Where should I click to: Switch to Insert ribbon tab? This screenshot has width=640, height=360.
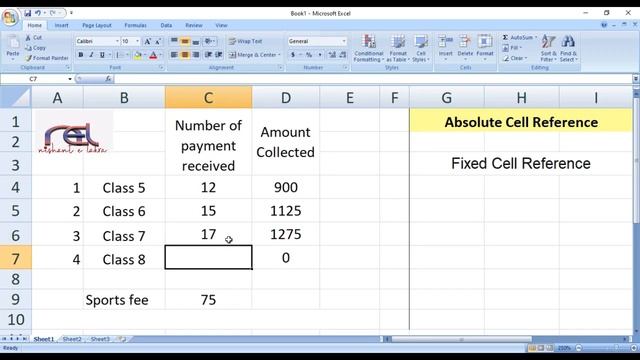(61, 25)
